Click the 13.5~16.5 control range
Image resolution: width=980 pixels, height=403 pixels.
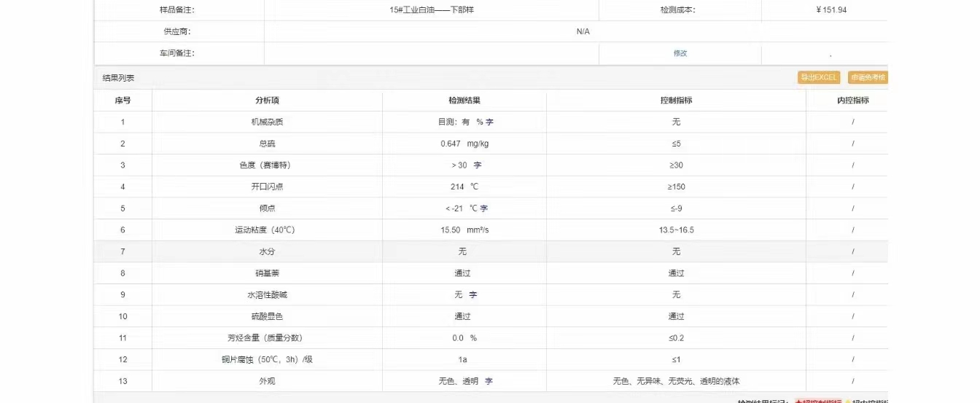[676, 230]
